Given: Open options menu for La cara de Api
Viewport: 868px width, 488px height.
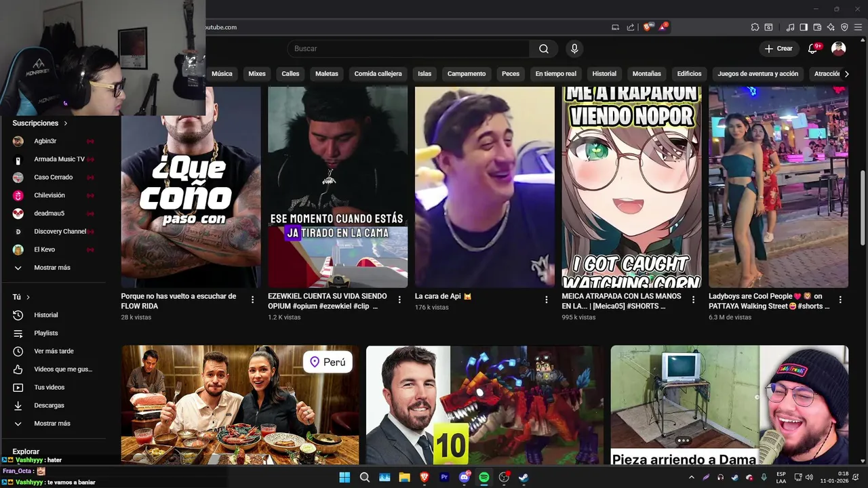Looking at the screenshot, I should pyautogui.click(x=547, y=300).
